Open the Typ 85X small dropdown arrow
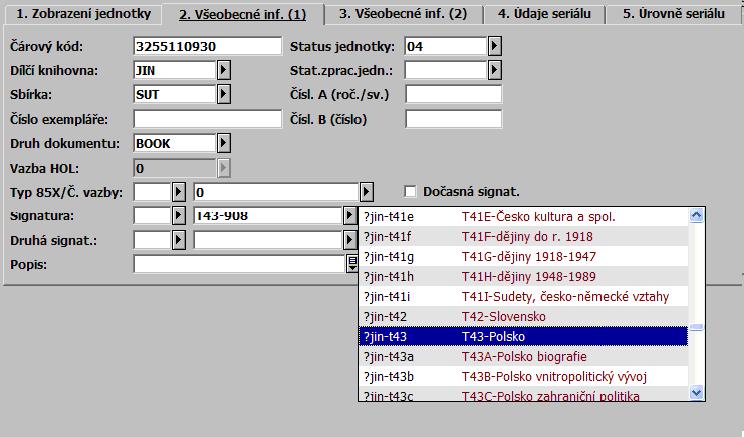Image resolution: width=744 pixels, height=437 pixels. pyautogui.click(x=178, y=192)
